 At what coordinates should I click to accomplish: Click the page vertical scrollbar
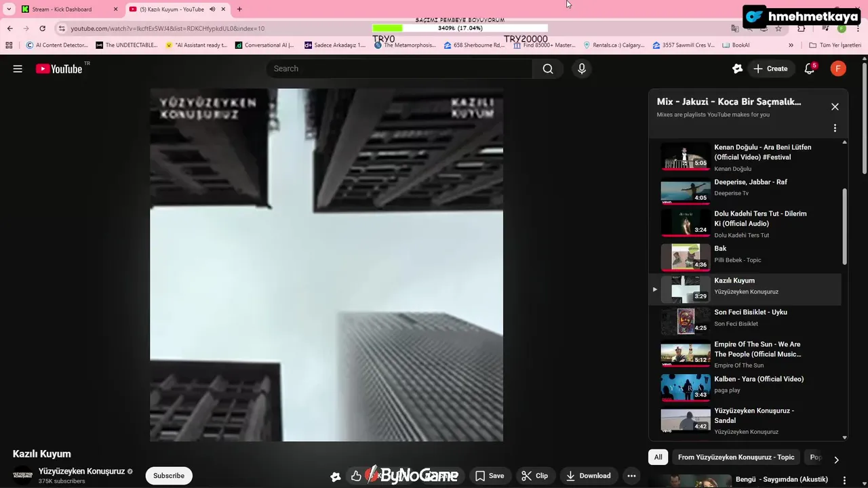(x=864, y=119)
